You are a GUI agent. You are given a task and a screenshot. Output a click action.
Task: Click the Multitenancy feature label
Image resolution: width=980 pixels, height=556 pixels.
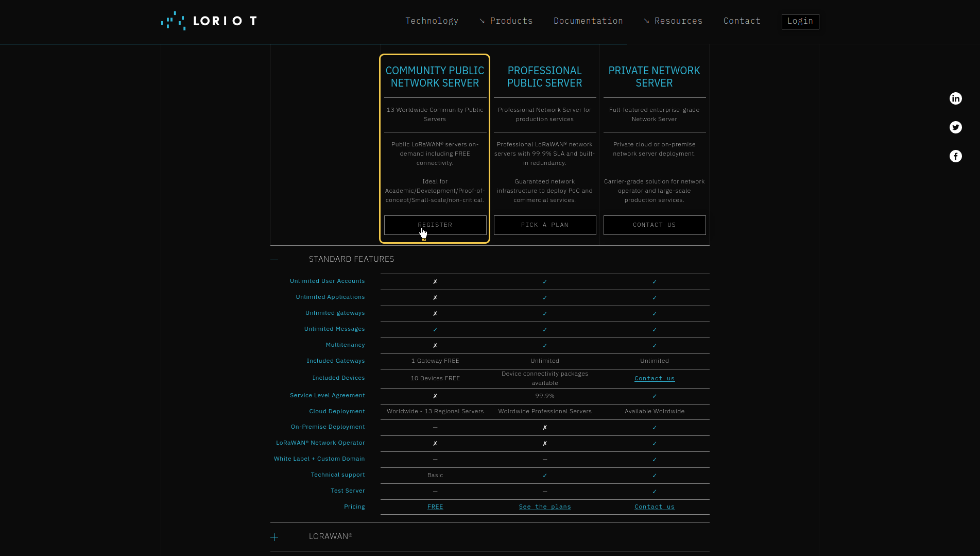click(345, 345)
